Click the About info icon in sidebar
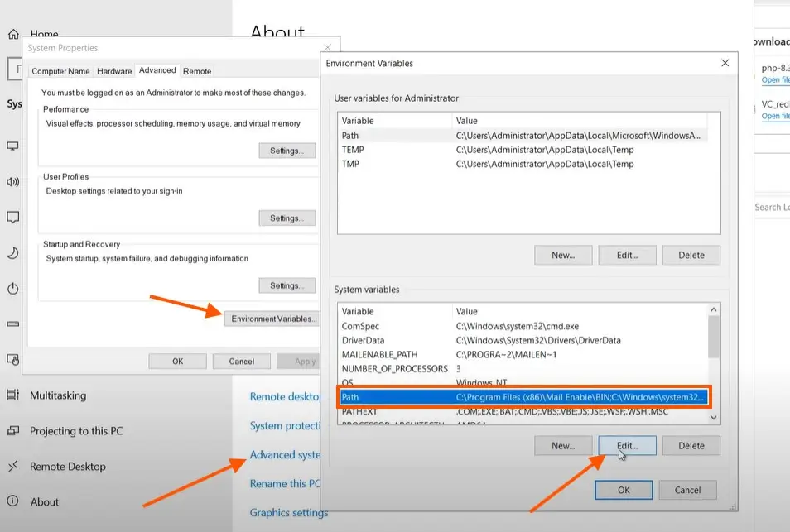 click(12, 501)
